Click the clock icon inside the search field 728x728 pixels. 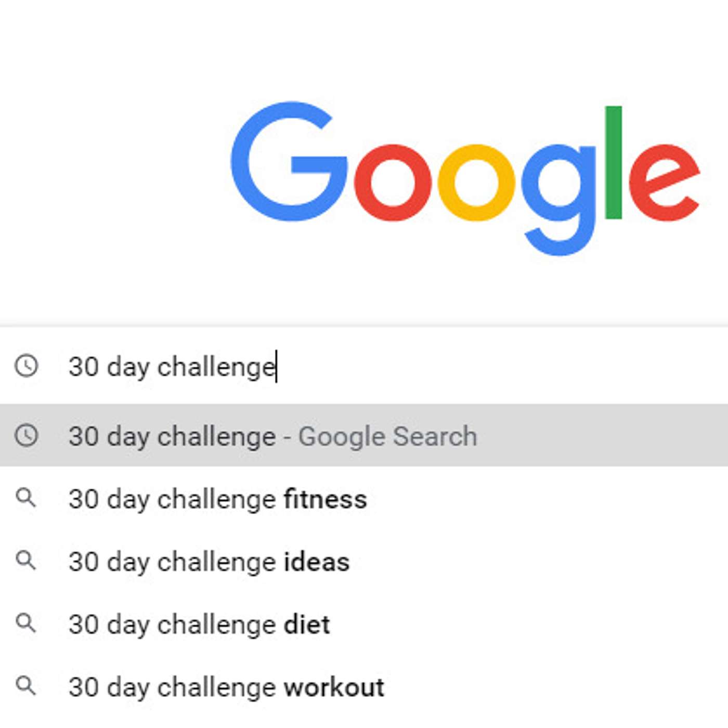pyautogui.click(x=27, y=366)
